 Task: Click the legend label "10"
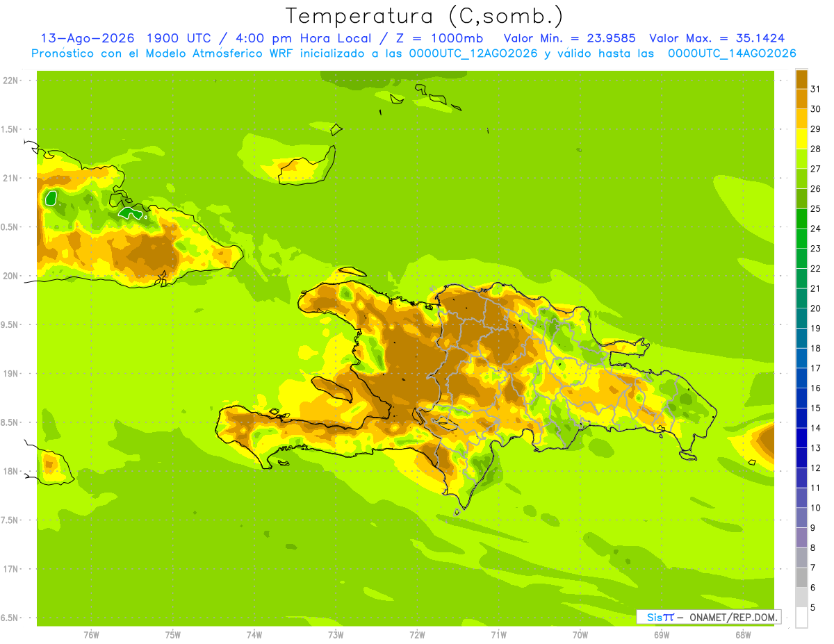[x=815, y=508]
